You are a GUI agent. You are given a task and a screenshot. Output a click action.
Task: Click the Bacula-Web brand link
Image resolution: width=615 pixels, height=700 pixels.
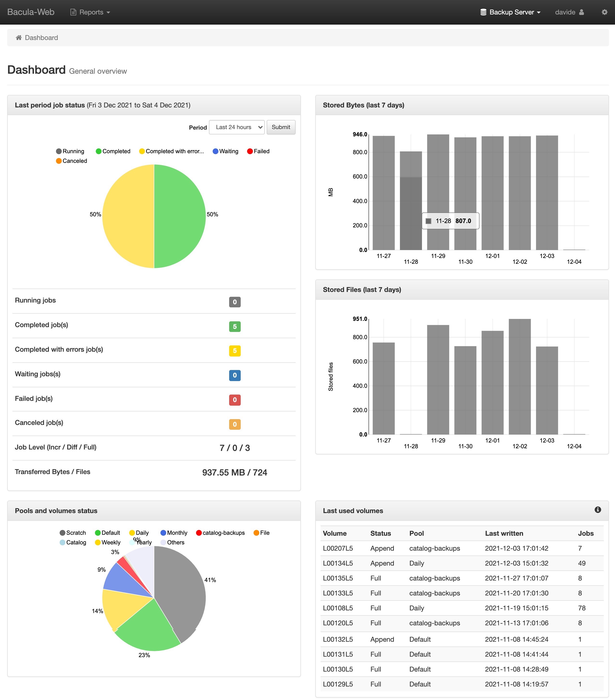(x=31, y=12)
